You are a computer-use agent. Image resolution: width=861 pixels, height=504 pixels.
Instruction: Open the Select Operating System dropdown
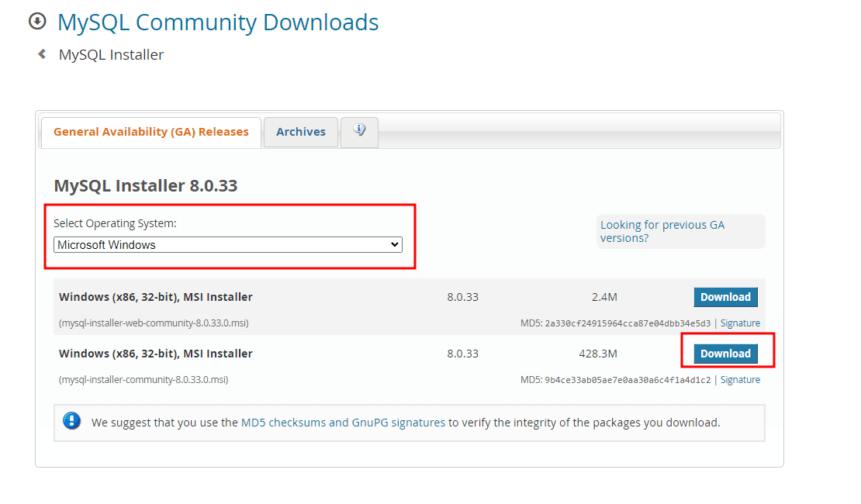[x=228, y=245]
